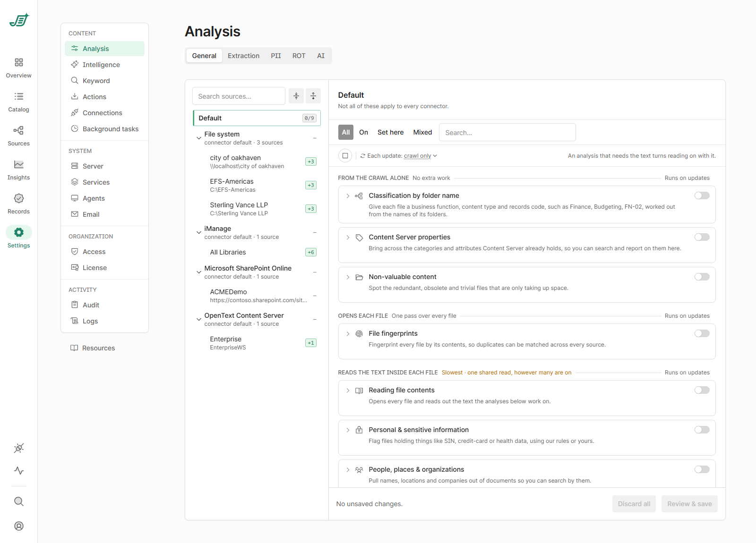Click the collapse all sources icon
The width and height of the screenshot is (756, 543).
point(296,96)
